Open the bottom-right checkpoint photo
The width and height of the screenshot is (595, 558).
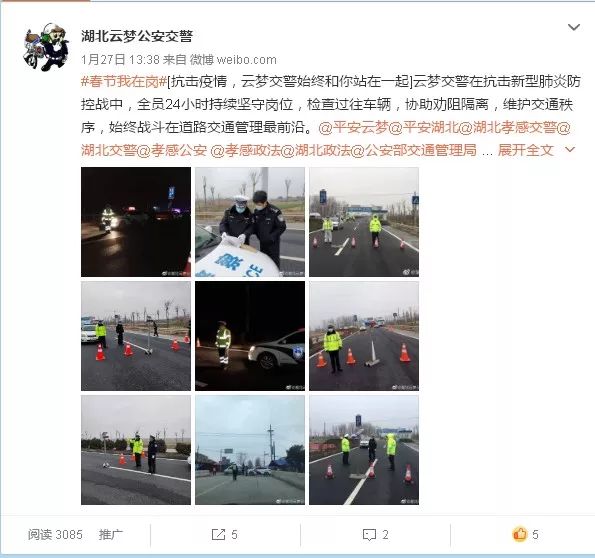pyautogui.click(x=364, y=450)
